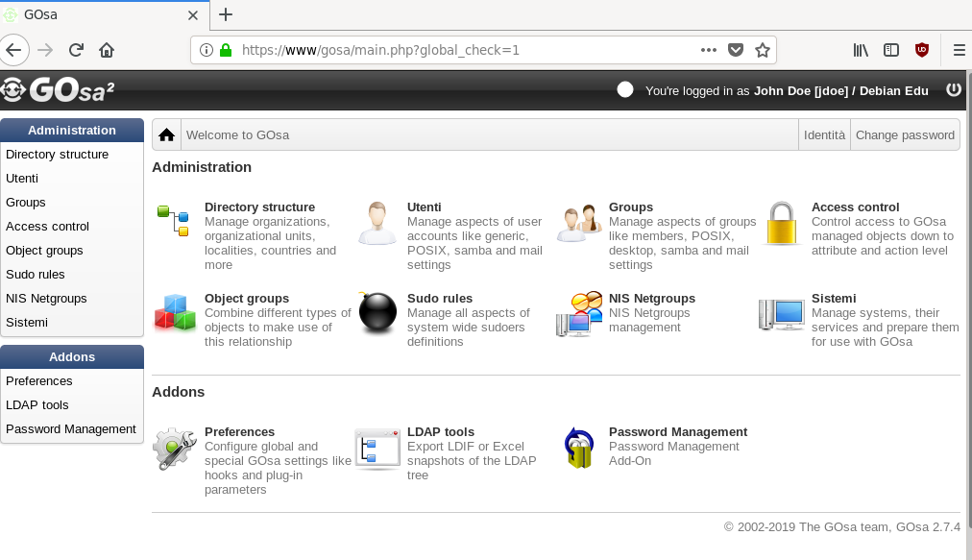Open the Utenti heading link in main panel
Image resolution: width=972 pixels, height=560 pixels.
(x=424, y=207)
